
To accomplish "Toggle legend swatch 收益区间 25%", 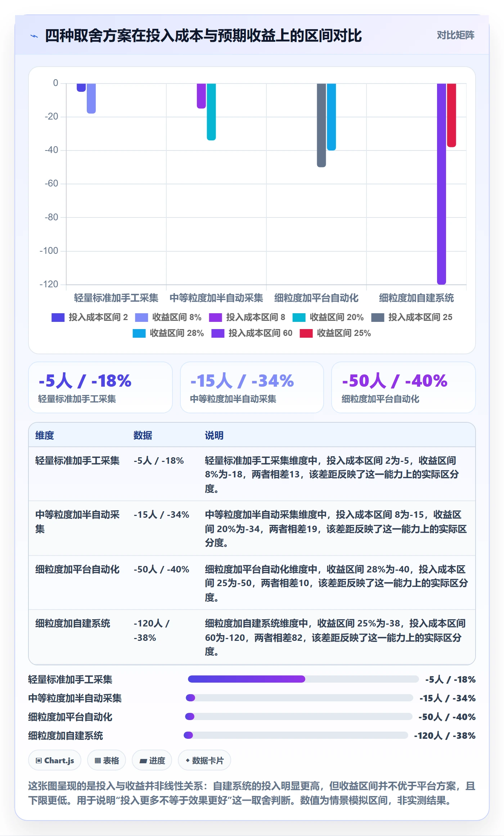I will coord(306,333).
